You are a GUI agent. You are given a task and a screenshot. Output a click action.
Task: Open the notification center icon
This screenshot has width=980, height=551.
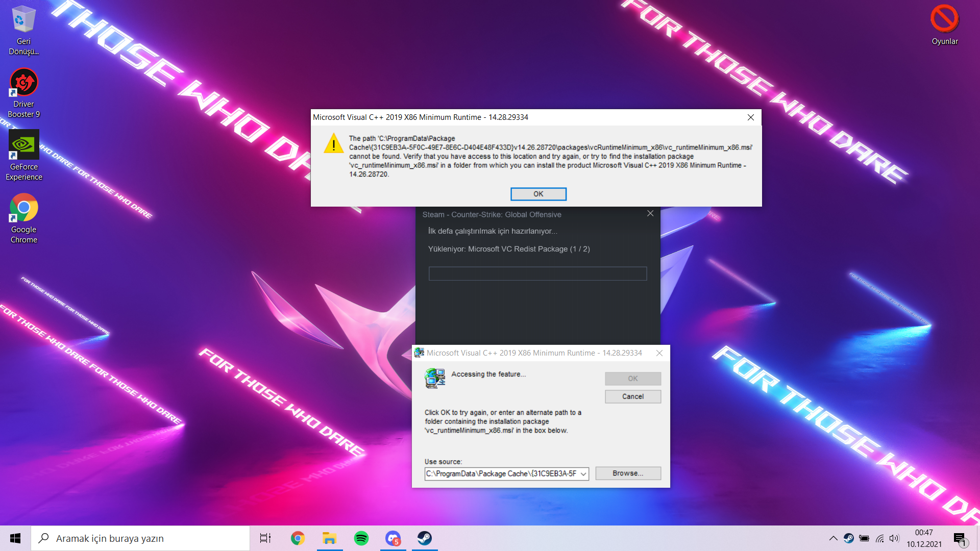(960, 539)
